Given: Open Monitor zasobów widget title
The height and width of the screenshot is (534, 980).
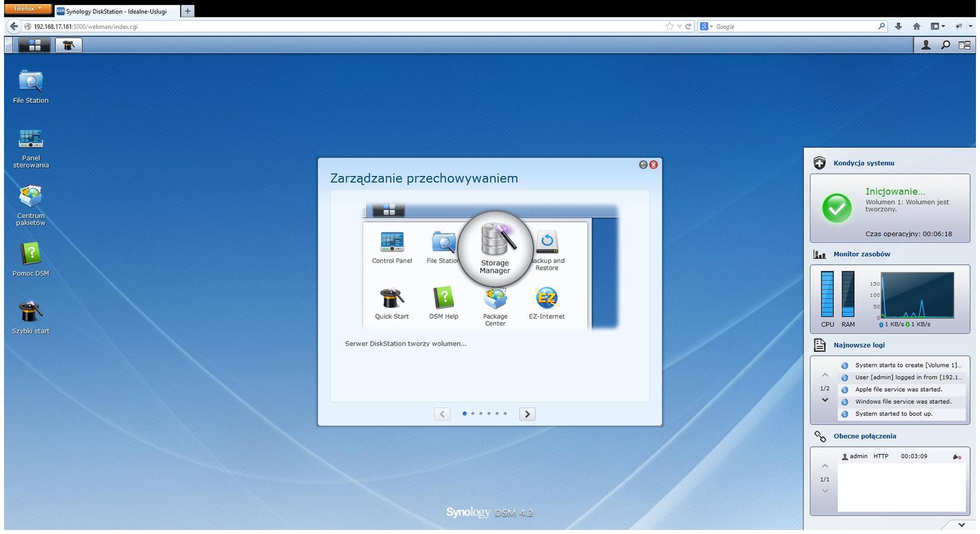Looking at the screenshot, I should pos(861,254).
